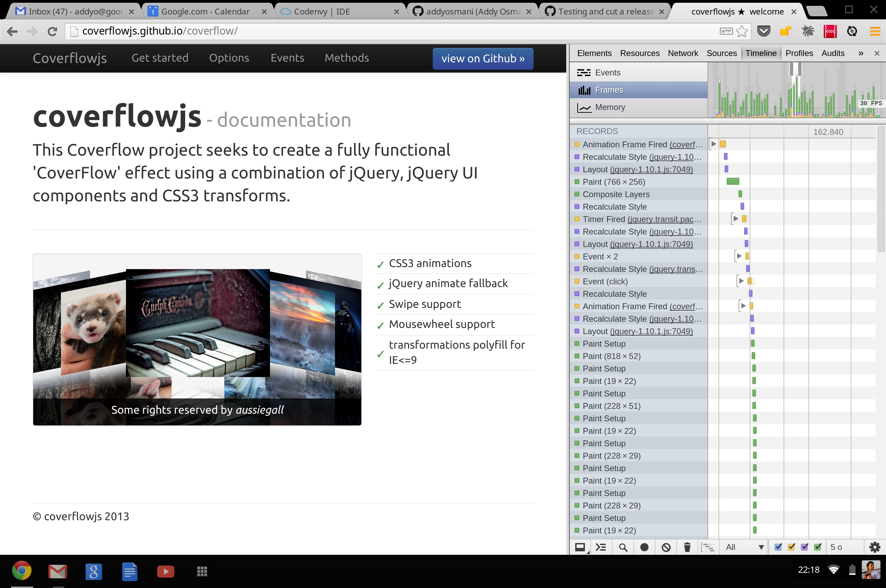Open the Get started nav link

point(160,58)
